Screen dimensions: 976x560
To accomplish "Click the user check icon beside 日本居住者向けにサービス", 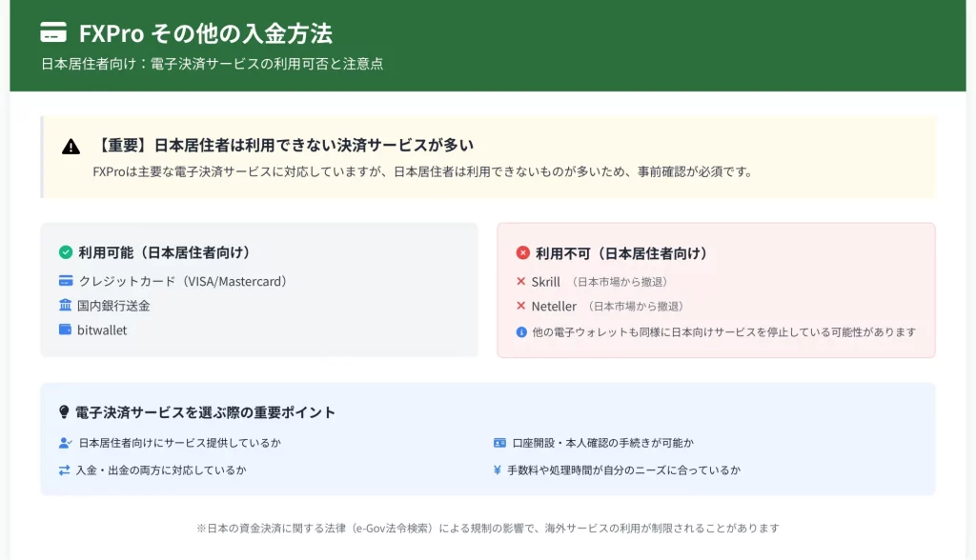I will coord(65,443).
